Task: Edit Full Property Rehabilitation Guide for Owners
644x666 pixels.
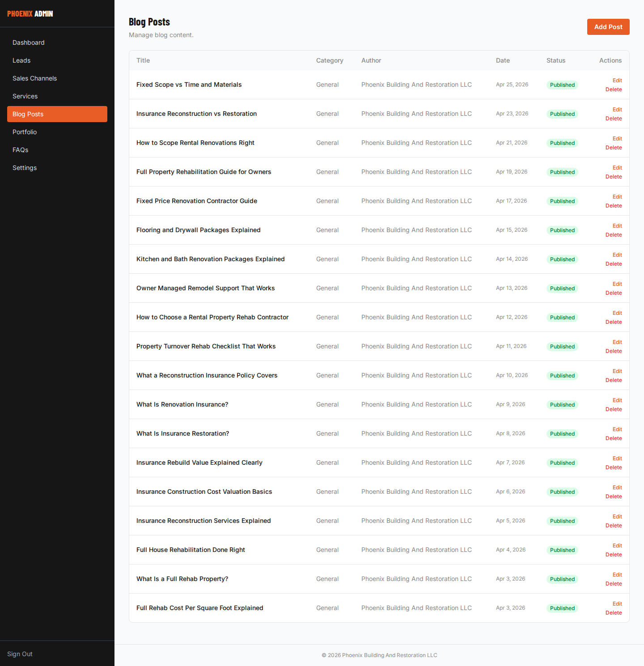Action: [617, 168]
